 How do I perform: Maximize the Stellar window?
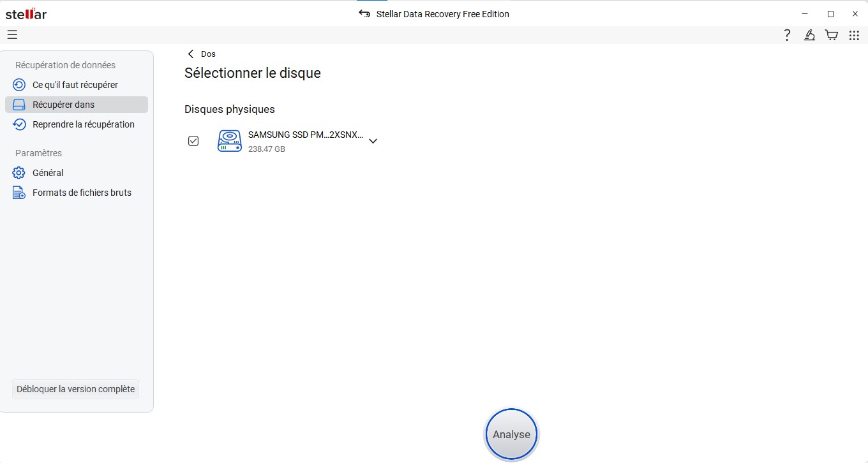pos(830,13)
